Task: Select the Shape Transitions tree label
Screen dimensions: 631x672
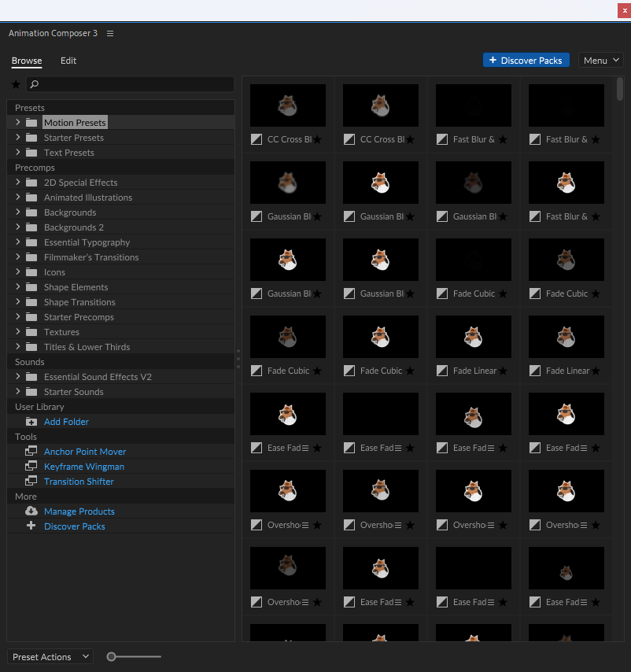Action: pos(79,302)
